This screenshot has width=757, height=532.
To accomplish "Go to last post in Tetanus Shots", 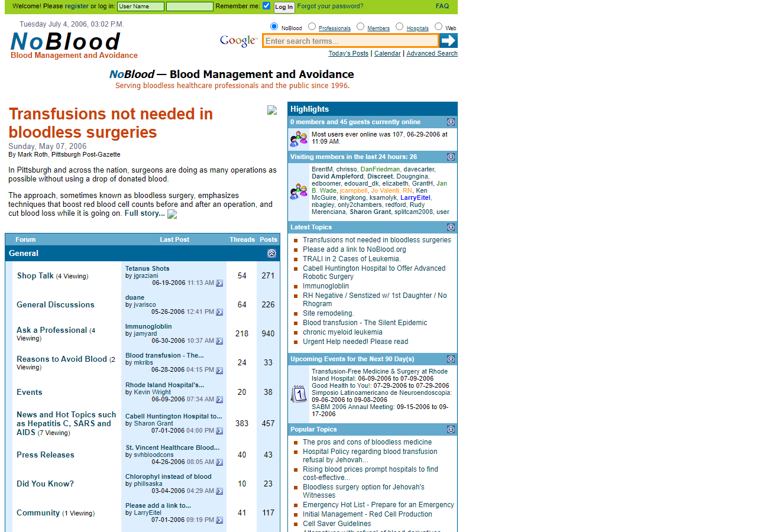I will click(219, 283).
